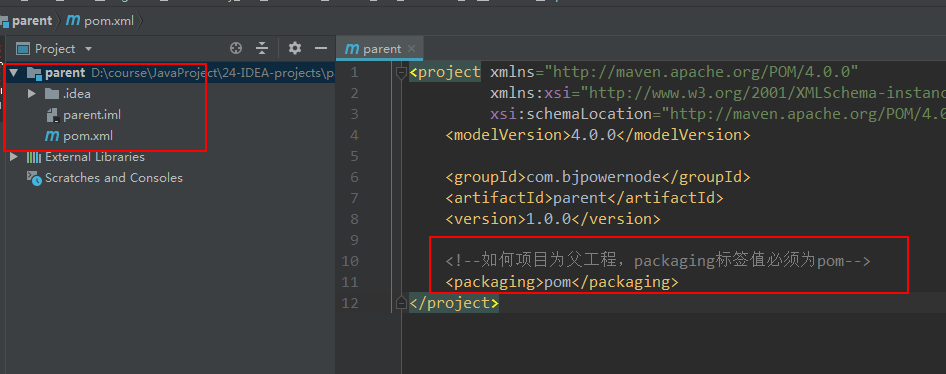Collapse the parent project root node
Image resolution: width=946 pixels, height=374 pixels.
click(14, 73)
